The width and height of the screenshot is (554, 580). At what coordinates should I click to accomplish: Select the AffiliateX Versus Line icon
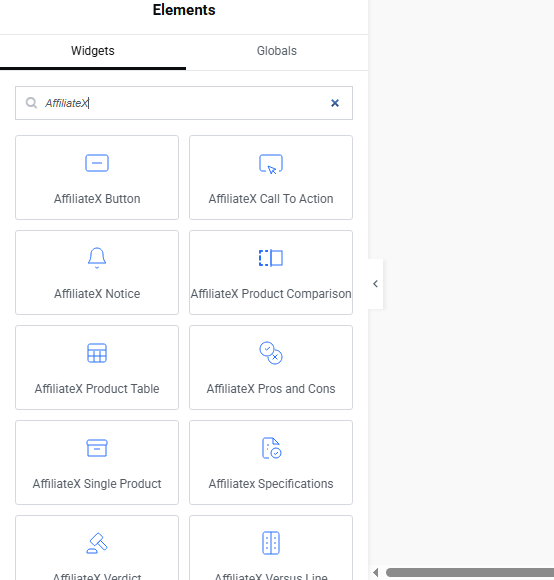(271, 543)
